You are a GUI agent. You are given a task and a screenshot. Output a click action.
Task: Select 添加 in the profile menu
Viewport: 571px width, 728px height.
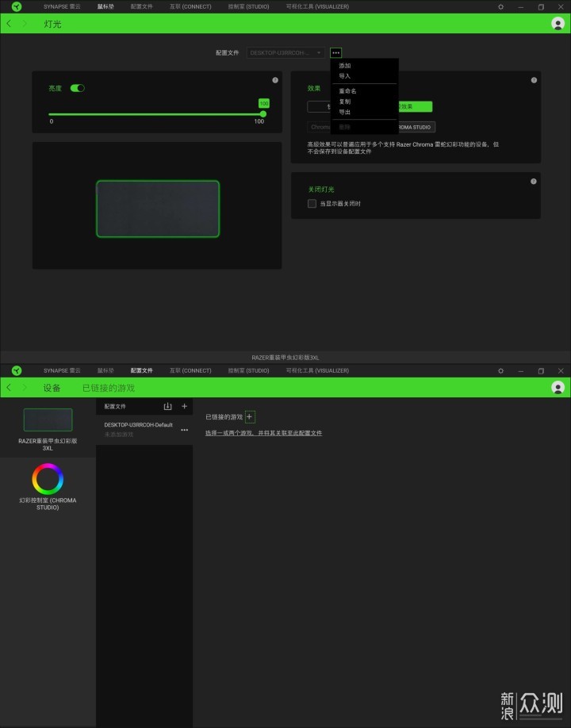[344, 66]
